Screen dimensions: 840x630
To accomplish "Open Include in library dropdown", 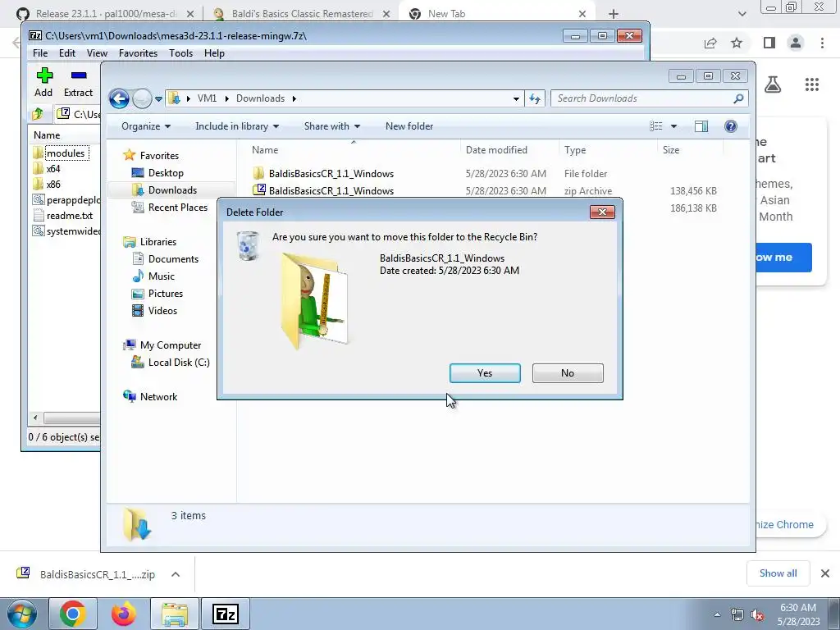I will (x=237, y=126).
